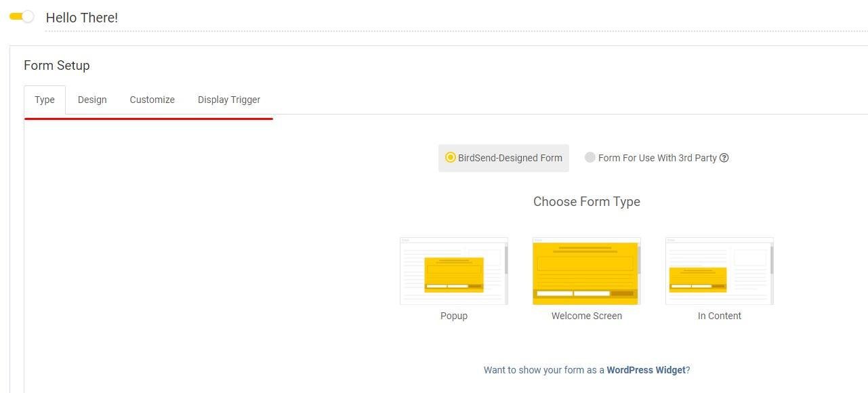Open the WordPress Widget link
The height and width of the screenshot is (393, 868).
pos(646,370)
